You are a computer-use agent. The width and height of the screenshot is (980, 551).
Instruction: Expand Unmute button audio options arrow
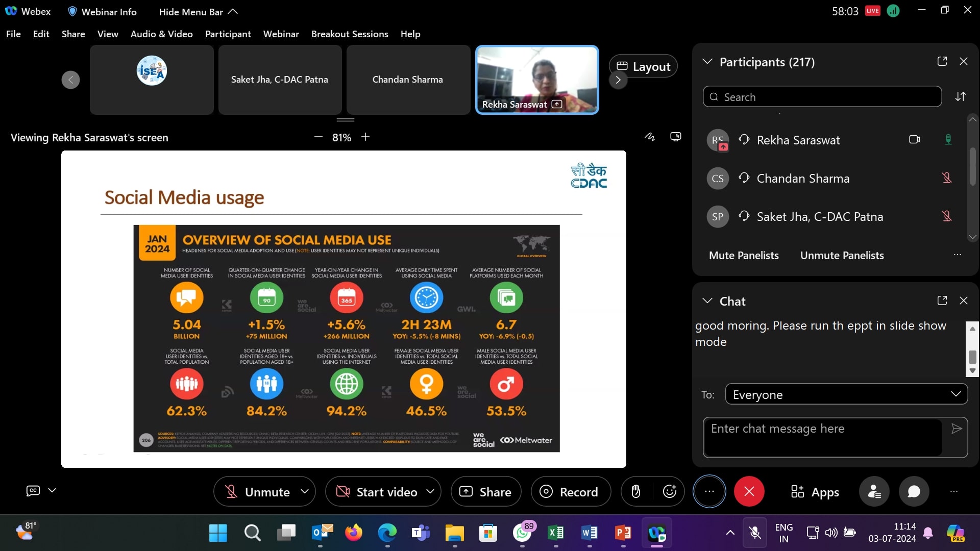305,491
